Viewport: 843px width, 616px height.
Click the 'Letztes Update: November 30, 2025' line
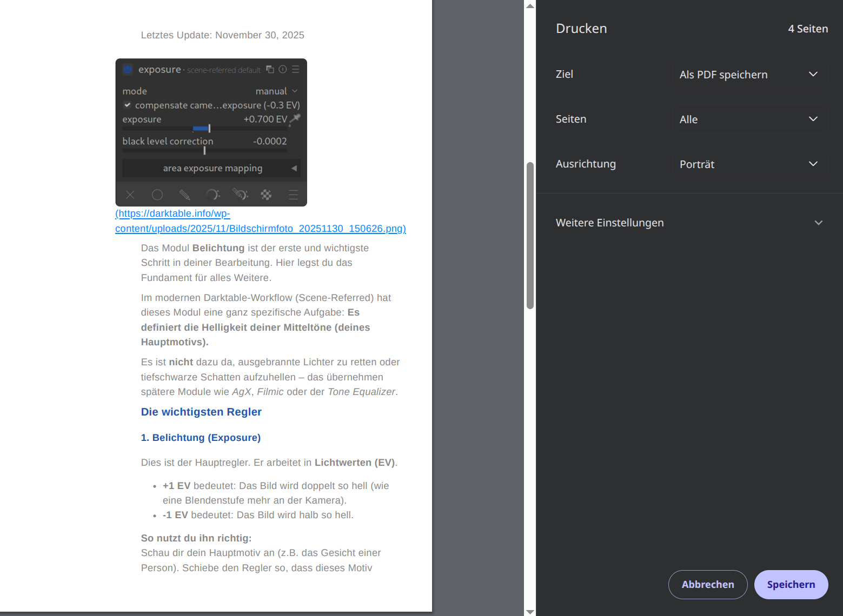(223, 35)
